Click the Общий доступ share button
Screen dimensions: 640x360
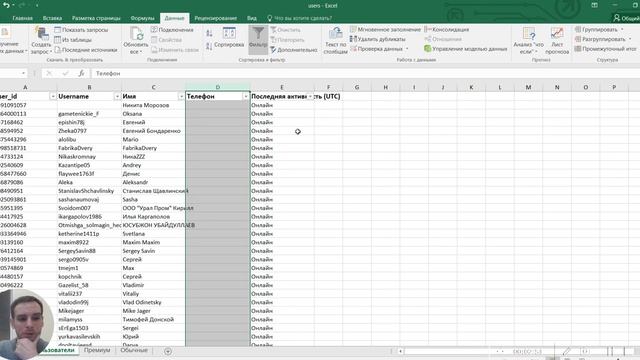pos(626,18)
